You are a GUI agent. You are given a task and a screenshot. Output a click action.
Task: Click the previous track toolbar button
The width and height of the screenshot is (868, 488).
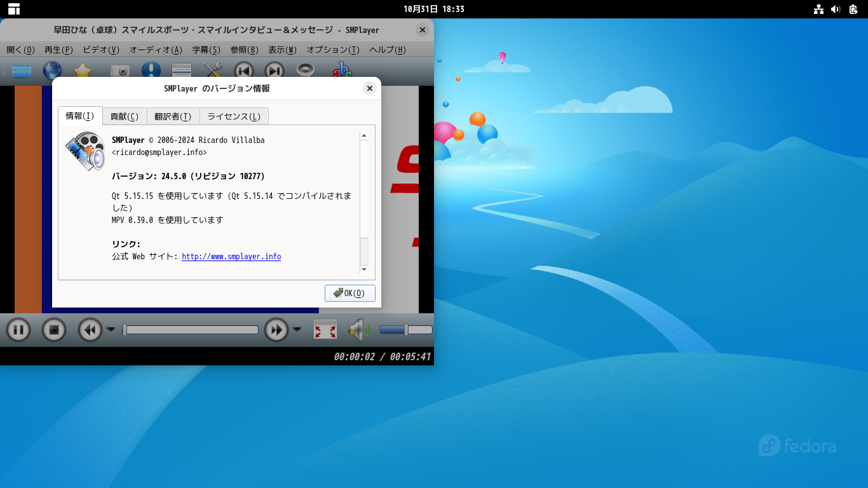(243, 71)
